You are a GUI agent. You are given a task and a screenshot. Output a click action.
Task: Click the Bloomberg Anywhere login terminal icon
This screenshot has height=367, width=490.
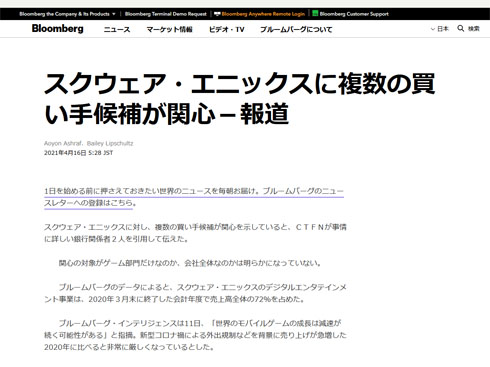(x=217, y=14)
